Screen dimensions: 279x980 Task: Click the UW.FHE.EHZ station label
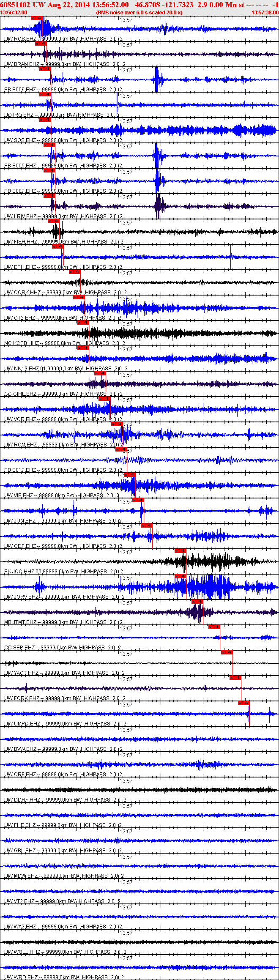click(x=20, y=825)
